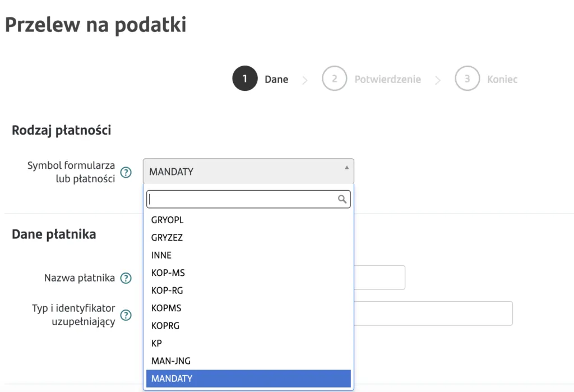574x392 pixels.
Task: Click the step circle numbered 2
Action: [x=335, y=79]
